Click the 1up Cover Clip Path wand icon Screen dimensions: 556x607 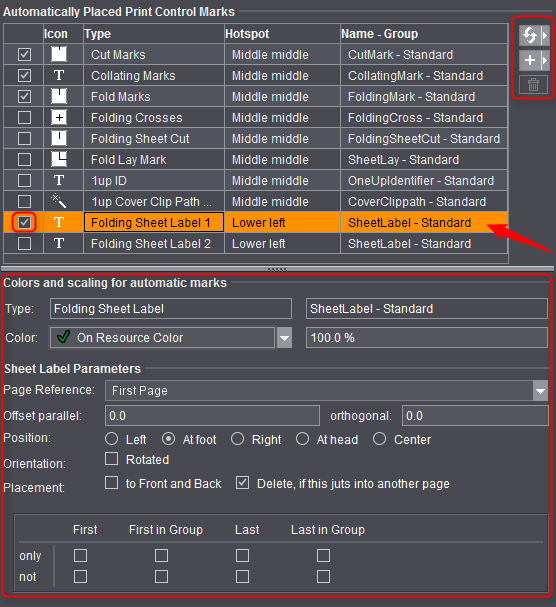(59, 201)
